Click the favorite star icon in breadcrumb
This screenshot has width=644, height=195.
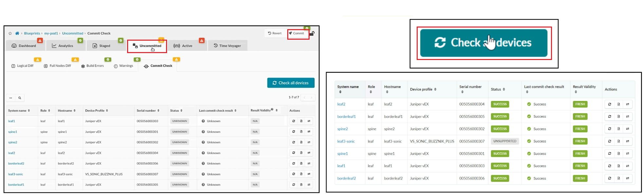pos(10,33)
